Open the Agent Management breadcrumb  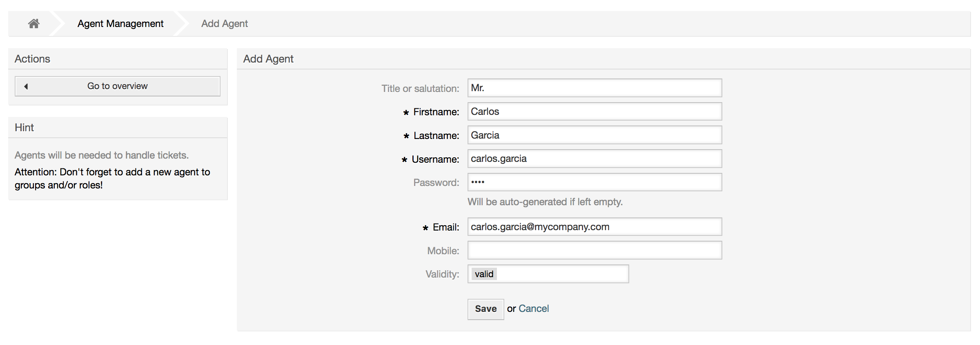120,24
